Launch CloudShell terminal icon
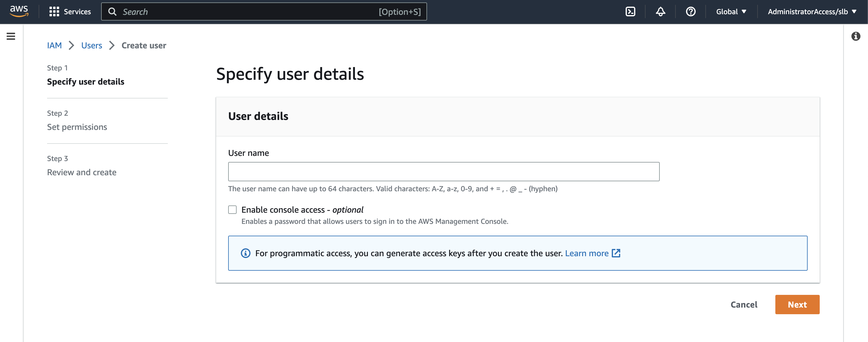868x342 pixels. [630, 12]
